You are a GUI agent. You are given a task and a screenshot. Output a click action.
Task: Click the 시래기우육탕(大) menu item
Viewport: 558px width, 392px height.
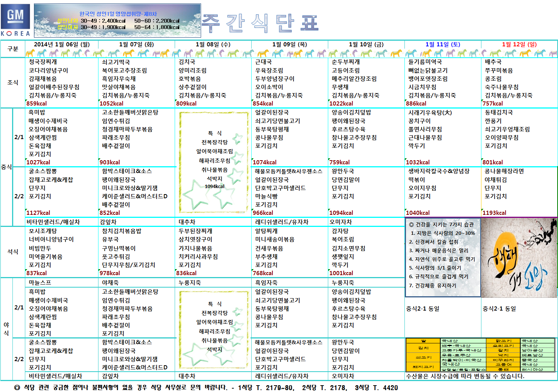tap(430, 113)
